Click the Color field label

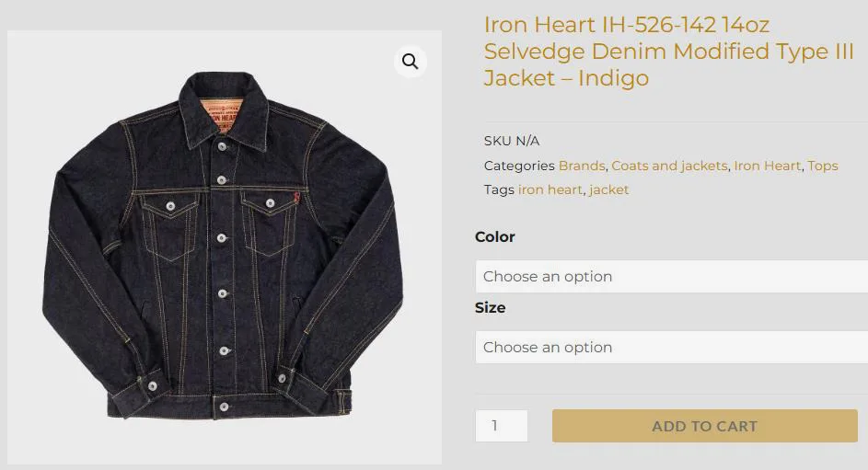pyautogui.click(x=495, y=236)
